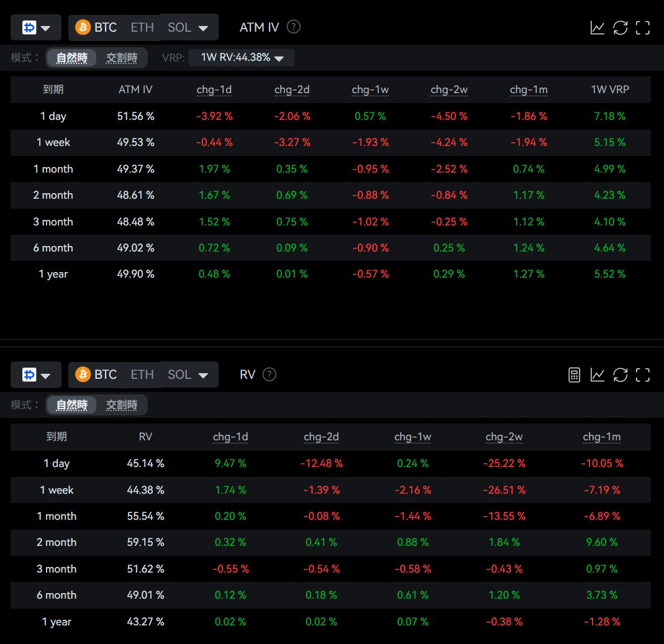Click RV chg-1m value 9.60 %
Viewport: 664px width, 644px height.
[602, 542]
